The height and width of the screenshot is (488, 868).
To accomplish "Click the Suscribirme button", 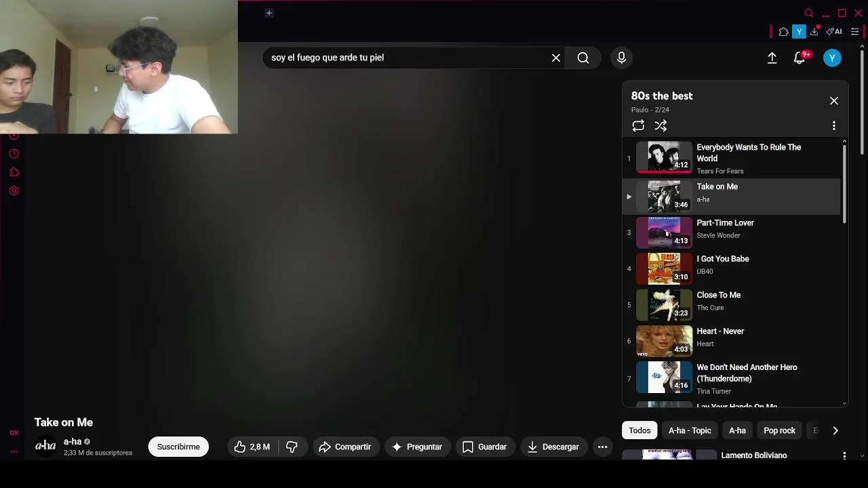I will 178,447.
